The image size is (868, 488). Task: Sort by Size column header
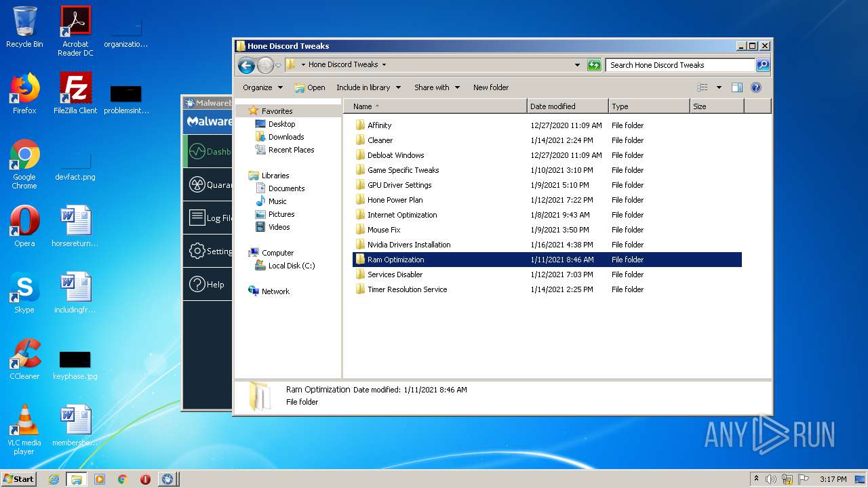click(717, 106)
